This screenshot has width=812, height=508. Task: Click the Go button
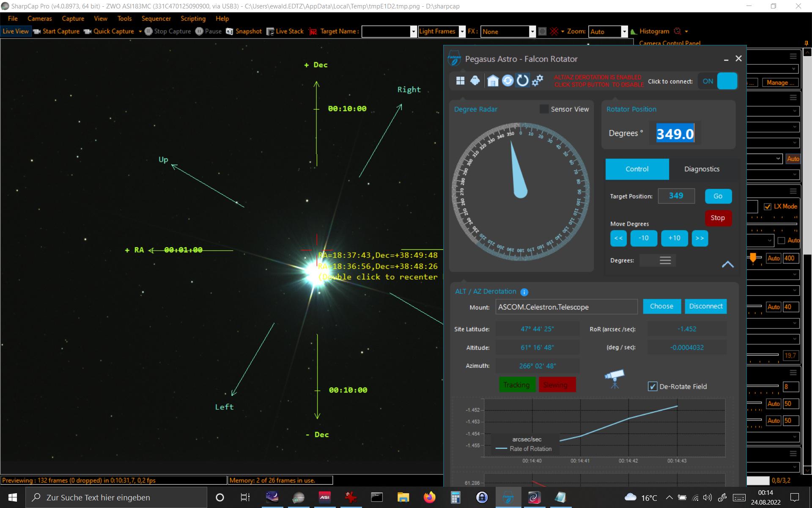718,196
